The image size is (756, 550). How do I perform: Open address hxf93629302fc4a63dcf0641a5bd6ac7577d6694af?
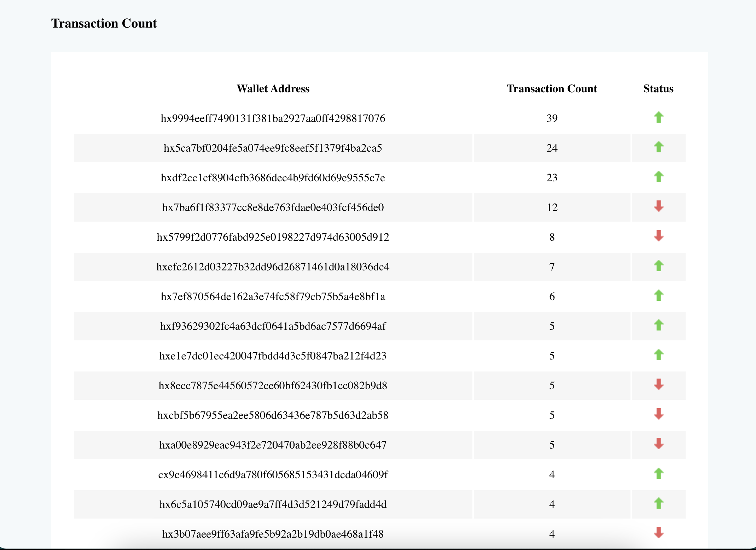pos(273,326)
